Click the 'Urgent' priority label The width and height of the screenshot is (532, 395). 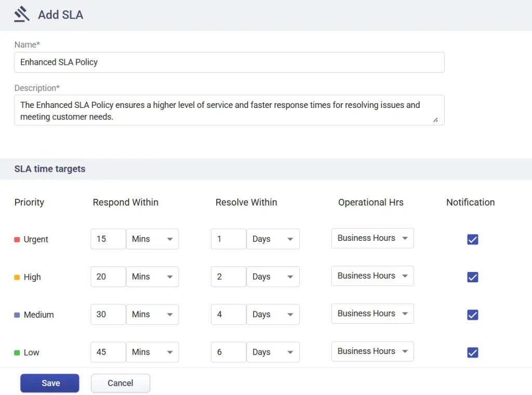pyautogui.click(x=36, y=239)
